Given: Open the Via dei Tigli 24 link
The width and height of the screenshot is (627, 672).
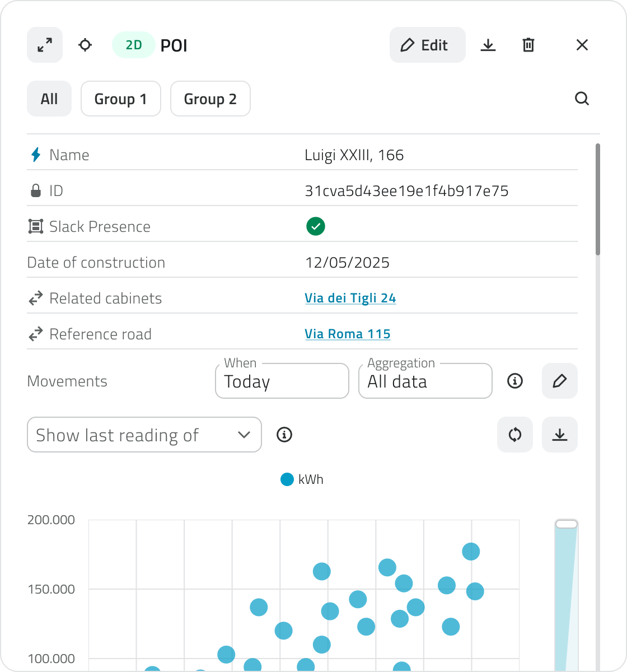Looking at the screenshot, I should 350,298.
